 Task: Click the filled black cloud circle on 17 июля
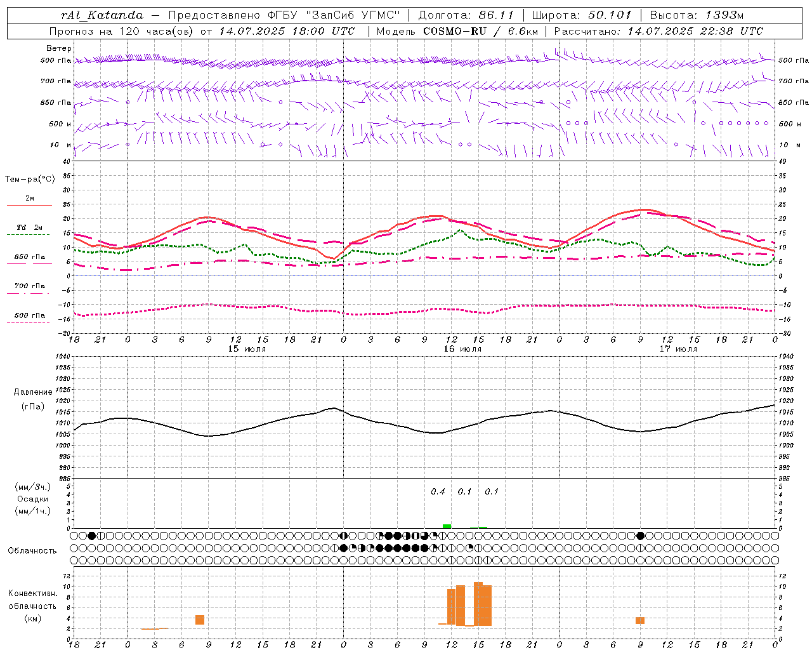coord(641,536)
